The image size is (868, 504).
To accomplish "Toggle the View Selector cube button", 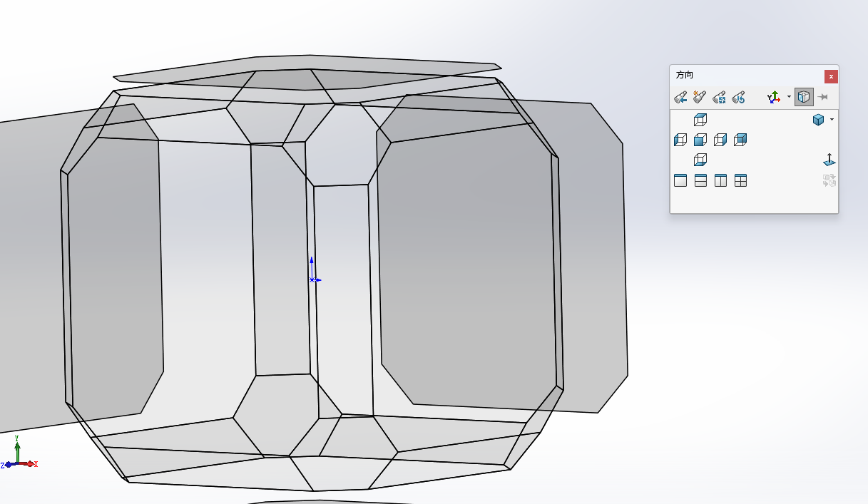I will click(x=804, y=97).
